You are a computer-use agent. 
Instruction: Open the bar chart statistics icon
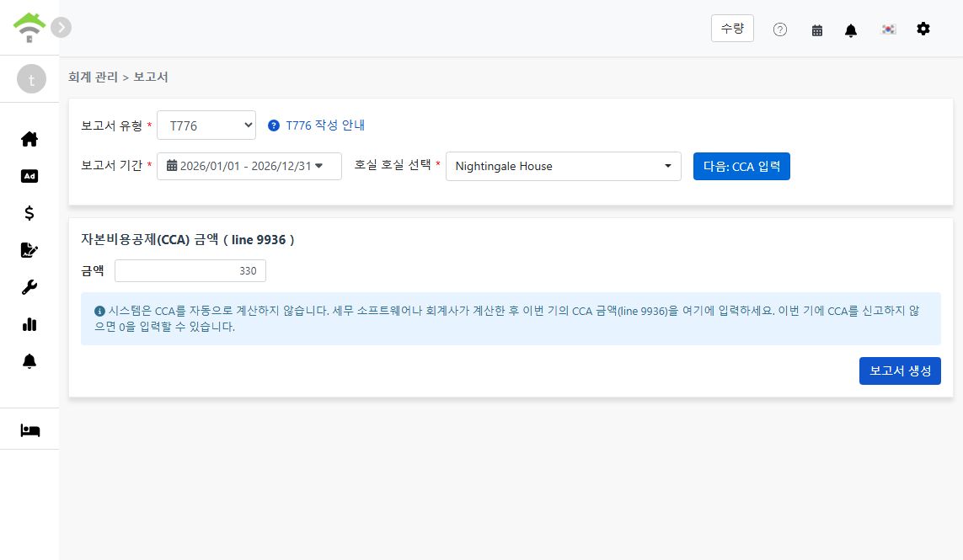(x=29, y=324)
